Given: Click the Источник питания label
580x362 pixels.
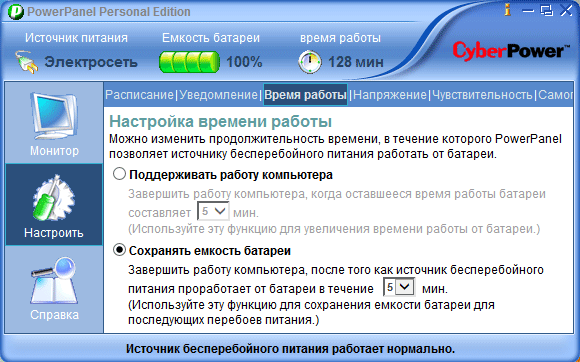Looking at the screenshot, I should pos(76,38).
